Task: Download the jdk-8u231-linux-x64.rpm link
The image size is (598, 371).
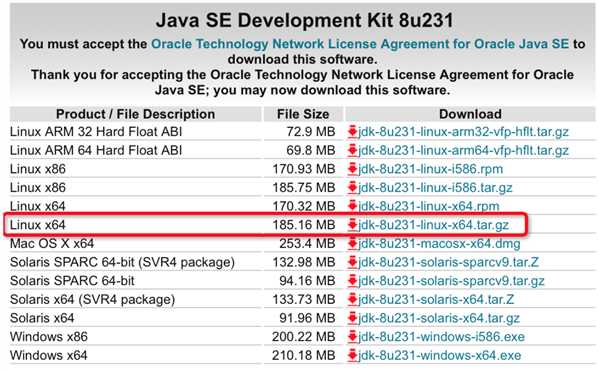Action: pos(429,206)
